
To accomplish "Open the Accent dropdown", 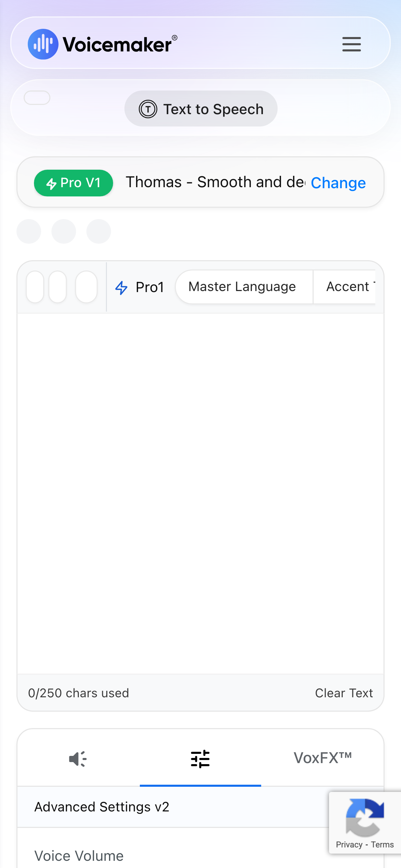I will 348,287.
